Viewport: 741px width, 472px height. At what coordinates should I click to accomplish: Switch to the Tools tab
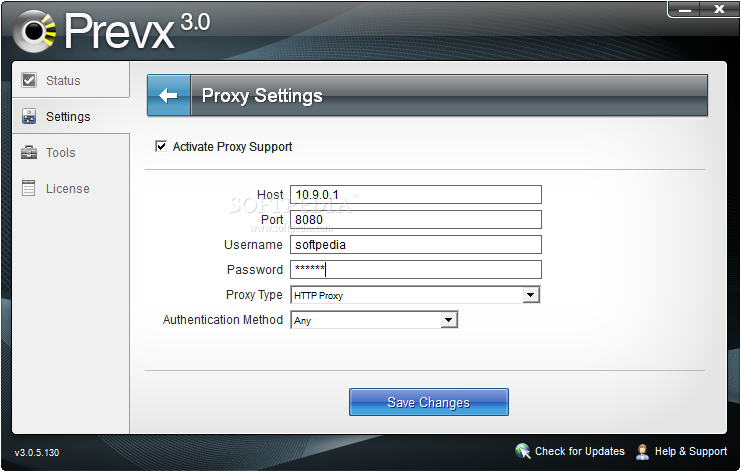[x=70, y=153]
